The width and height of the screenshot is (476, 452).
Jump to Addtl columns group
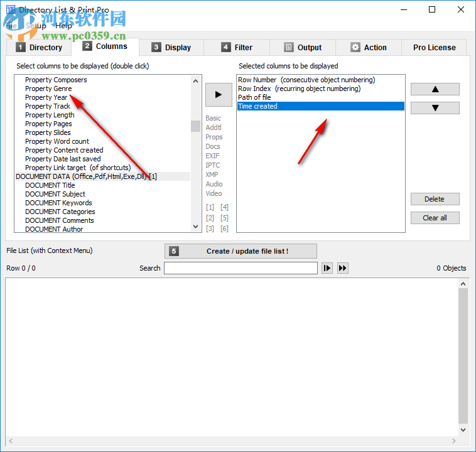(214, 127)
